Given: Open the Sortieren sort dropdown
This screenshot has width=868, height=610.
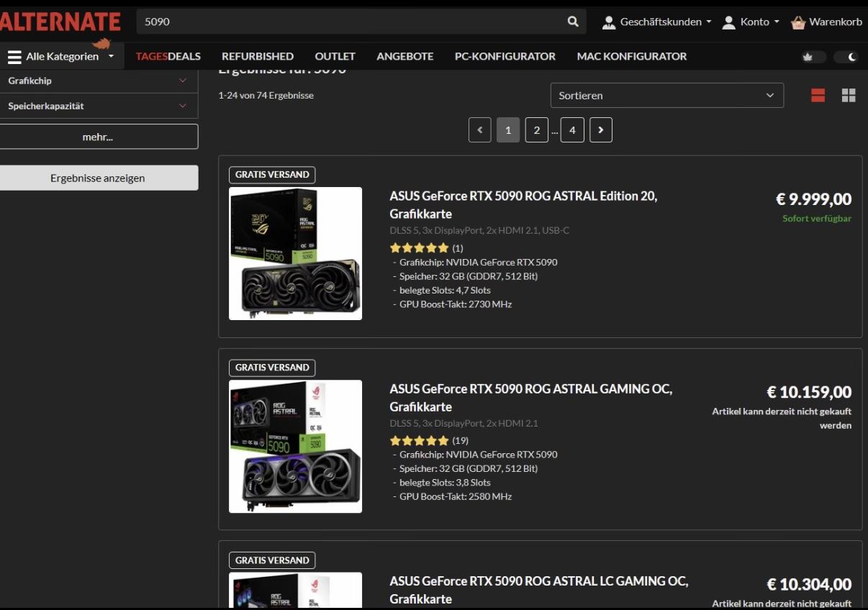Looking at the screenshot, I should click(x=666, y=95).
